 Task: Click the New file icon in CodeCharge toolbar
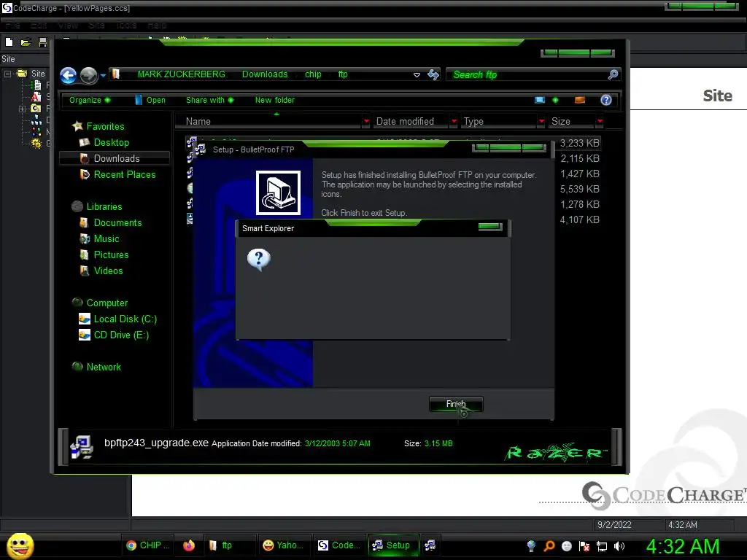(x=9, y=42)
